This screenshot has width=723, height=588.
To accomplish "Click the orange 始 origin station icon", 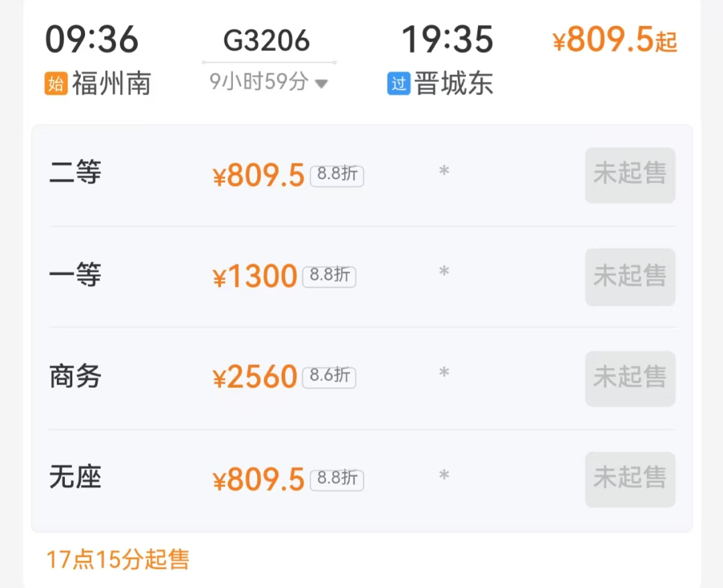I will [56, 84].
